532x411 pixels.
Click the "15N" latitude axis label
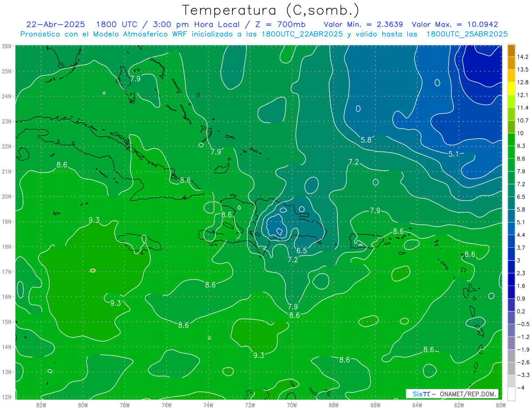point(7,322)
